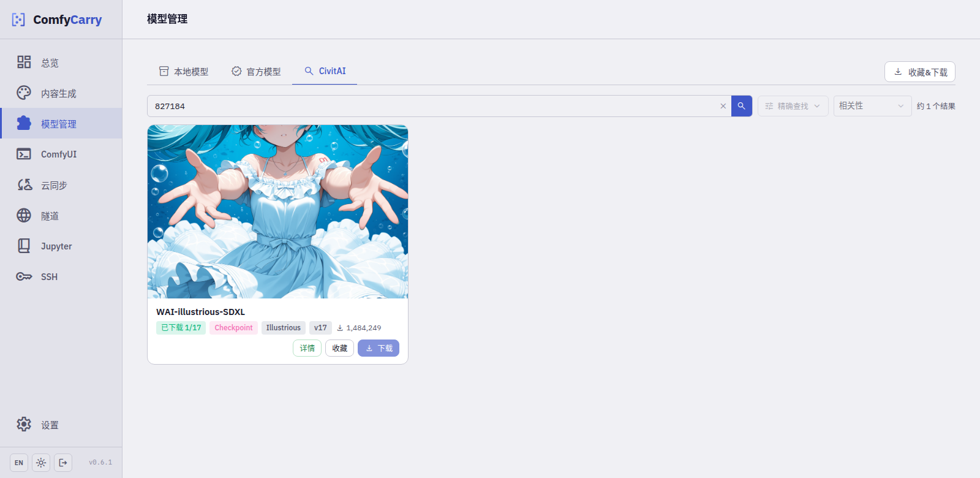Click the 约 1 个结果 result count

tap(936, 106)
